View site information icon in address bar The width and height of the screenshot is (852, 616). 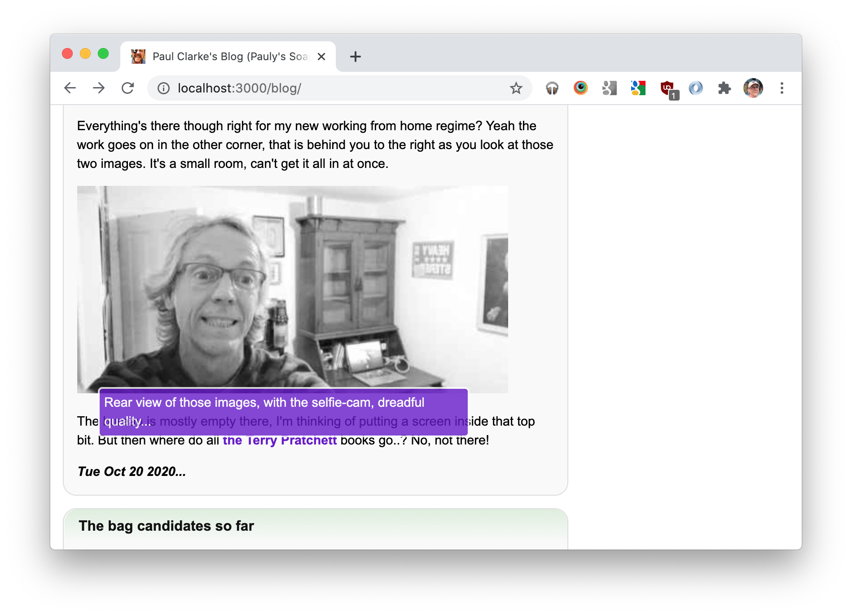pos(163,88)
